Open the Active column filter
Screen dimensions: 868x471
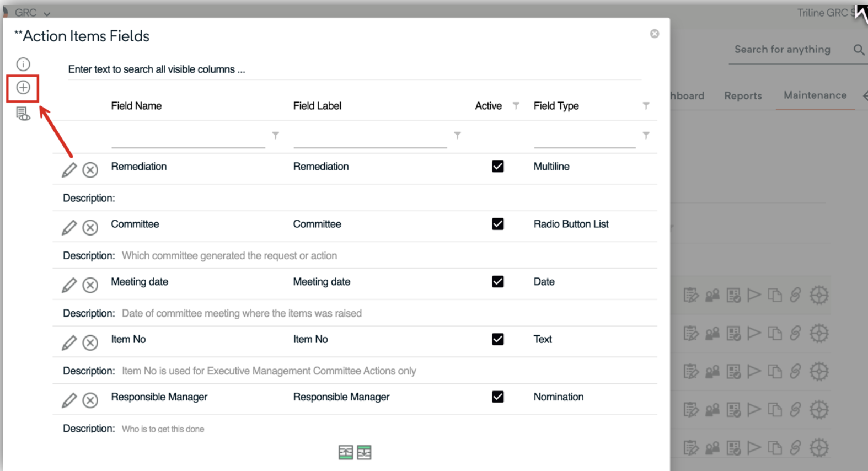[516, 106]
